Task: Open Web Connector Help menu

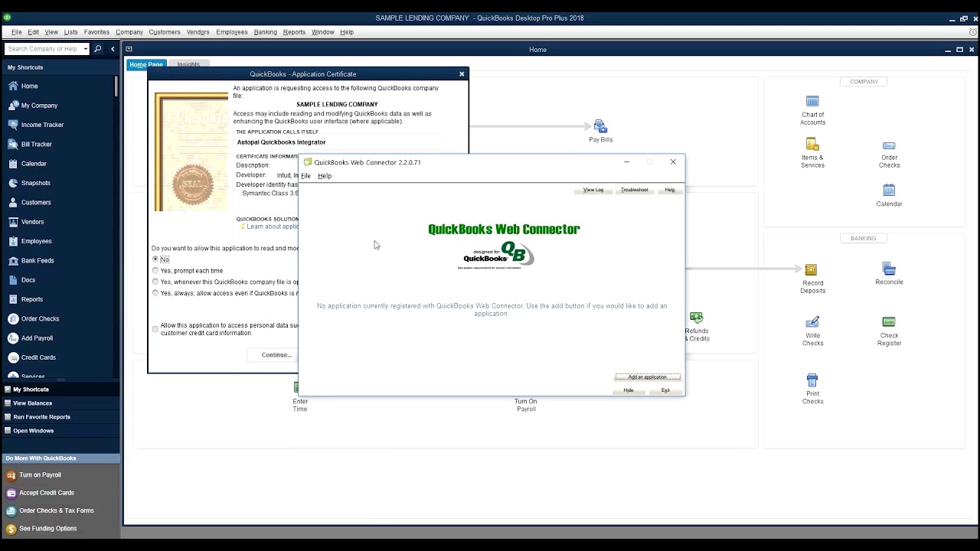Action: 325,176
